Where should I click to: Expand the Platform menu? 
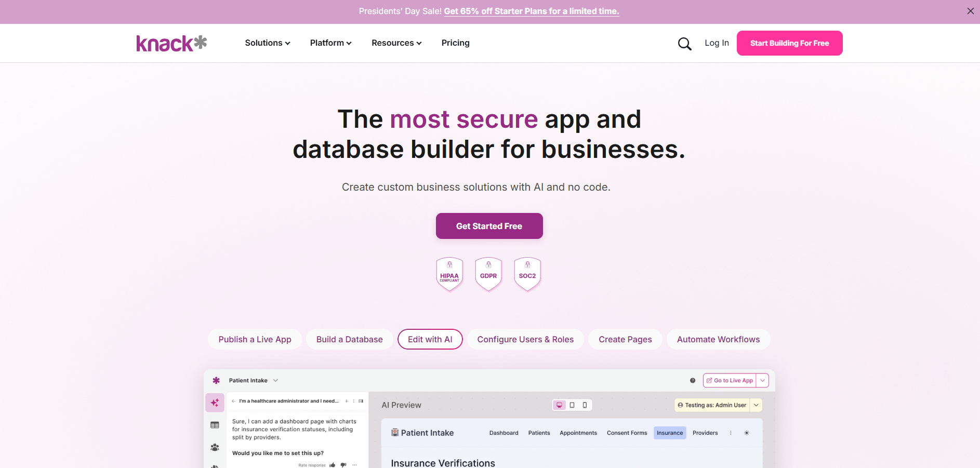(x=331, y=43)
